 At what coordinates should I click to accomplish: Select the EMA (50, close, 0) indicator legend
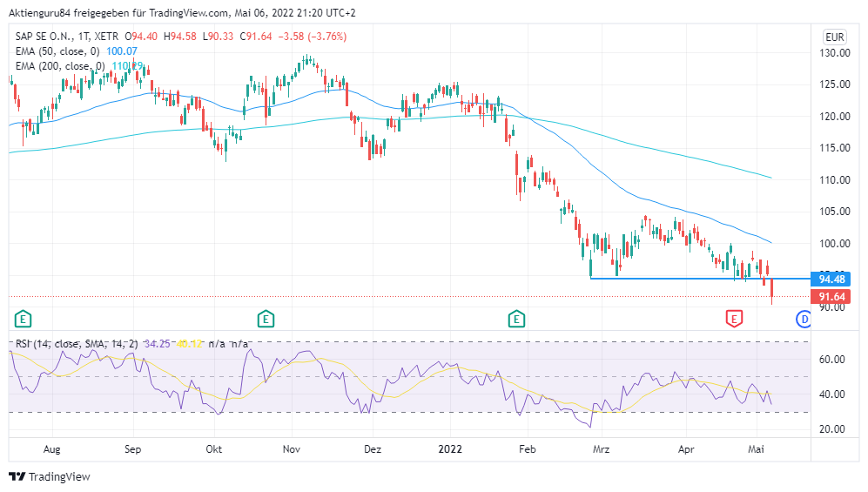(57, 51)
